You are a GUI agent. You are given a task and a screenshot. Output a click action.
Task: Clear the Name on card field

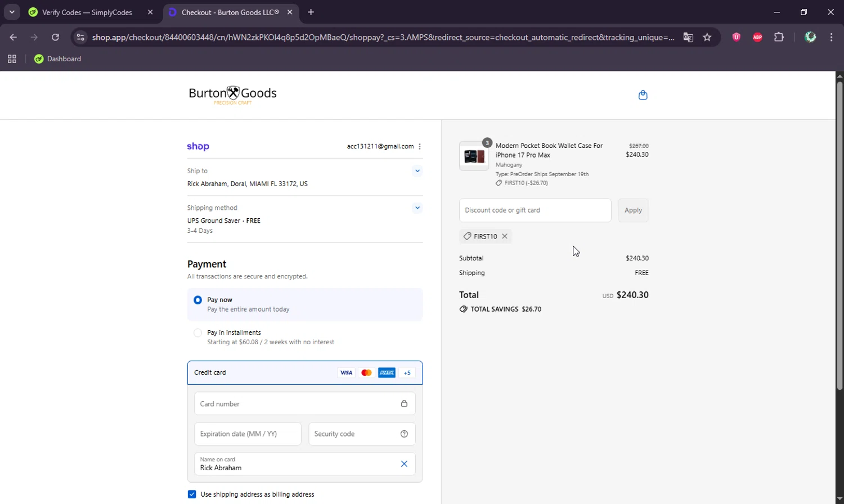(x=404, y=464)
